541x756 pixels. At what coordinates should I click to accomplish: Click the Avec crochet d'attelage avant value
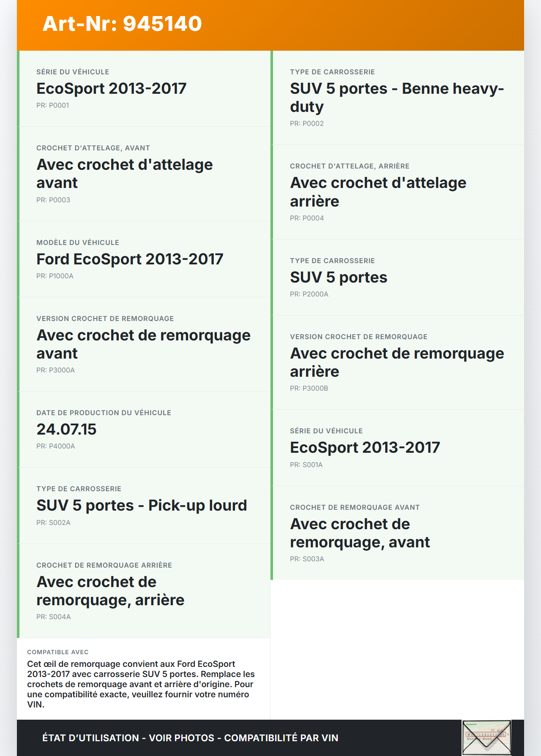point(124,174)
